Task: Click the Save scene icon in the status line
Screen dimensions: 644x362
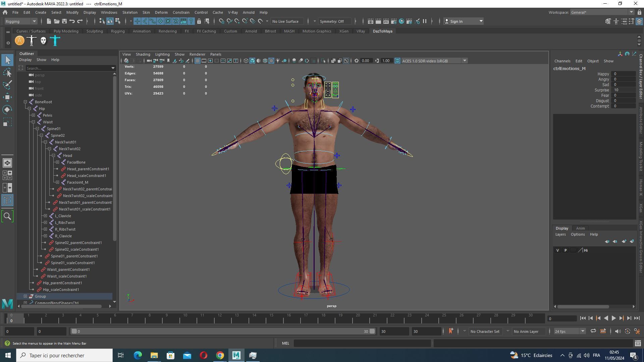Action: [64, 21]
